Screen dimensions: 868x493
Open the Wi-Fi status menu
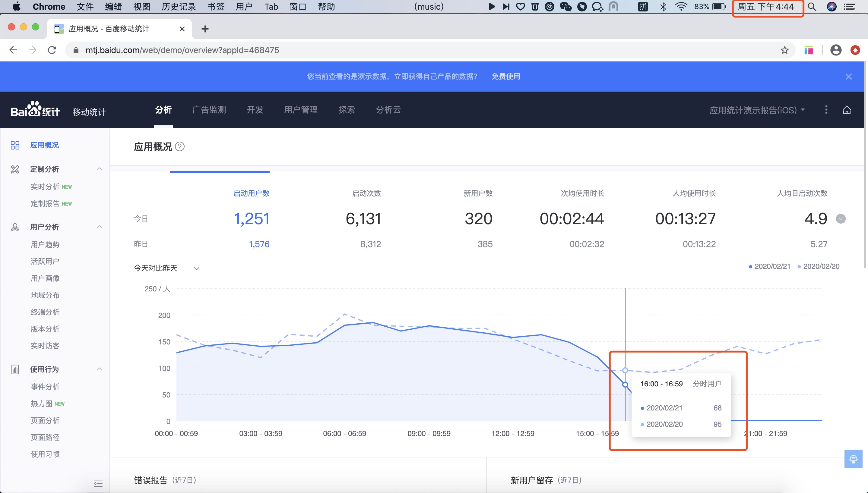click(681, 6)
